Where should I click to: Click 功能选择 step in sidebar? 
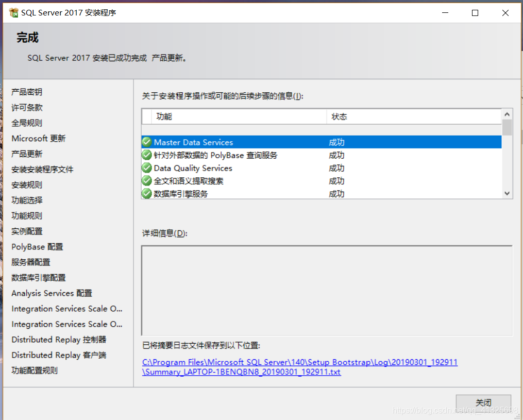tap(27, 200)
